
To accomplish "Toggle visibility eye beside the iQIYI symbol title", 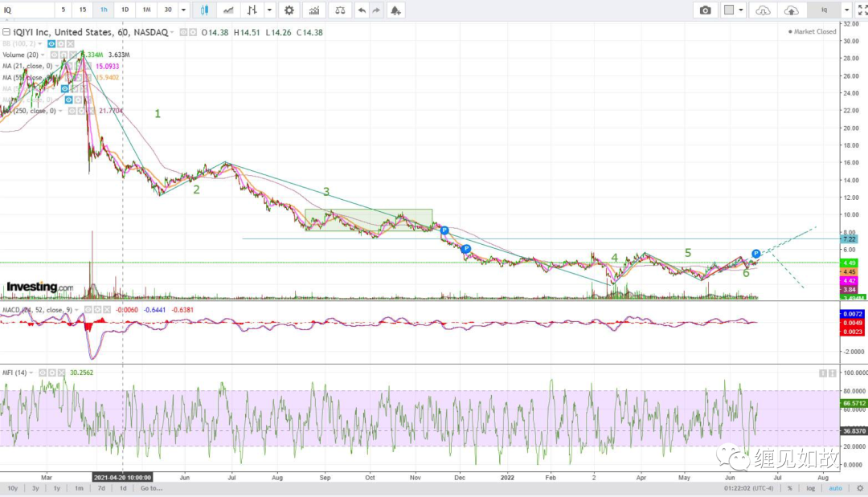I will click(184, 33).
